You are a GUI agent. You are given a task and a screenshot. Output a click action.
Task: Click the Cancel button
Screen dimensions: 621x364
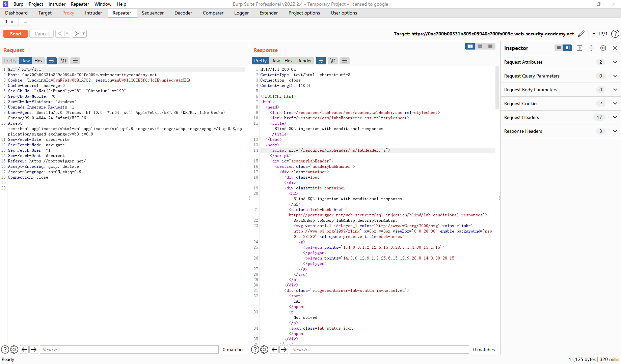(x=42, y=34)
